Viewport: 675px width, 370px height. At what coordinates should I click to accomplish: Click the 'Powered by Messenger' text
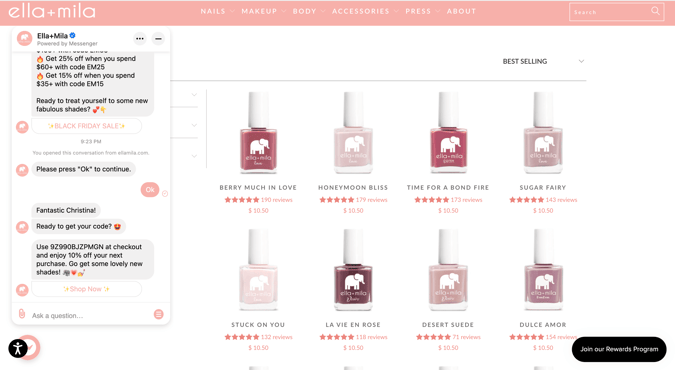pyautogui.click(x=67, y=44)
